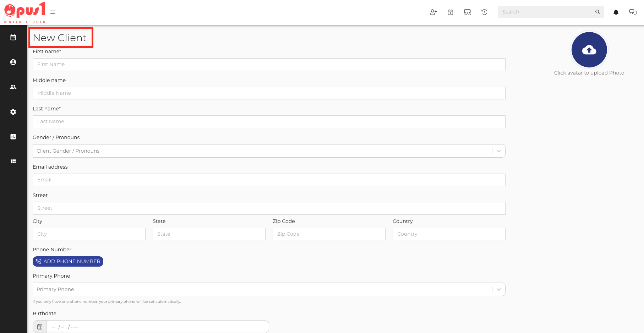Open the classroom group icon in header
The width and height of the screenshot is (644, 333).
click(467, 12)
